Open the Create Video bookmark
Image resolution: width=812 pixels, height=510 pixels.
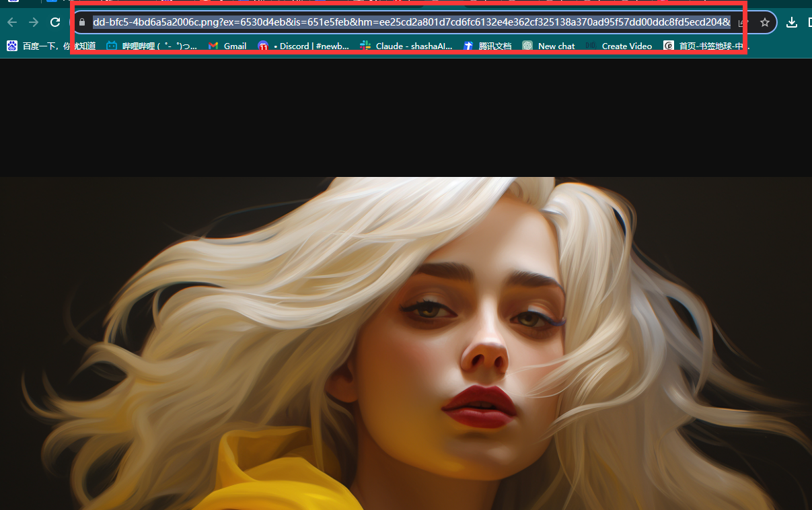619,46
